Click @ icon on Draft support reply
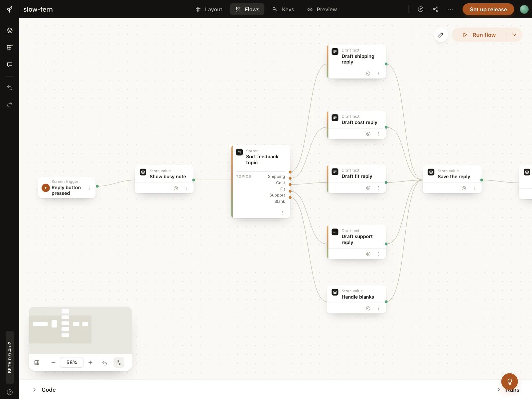This screenshot has width=532, height=399. click(x=368, y=254)
